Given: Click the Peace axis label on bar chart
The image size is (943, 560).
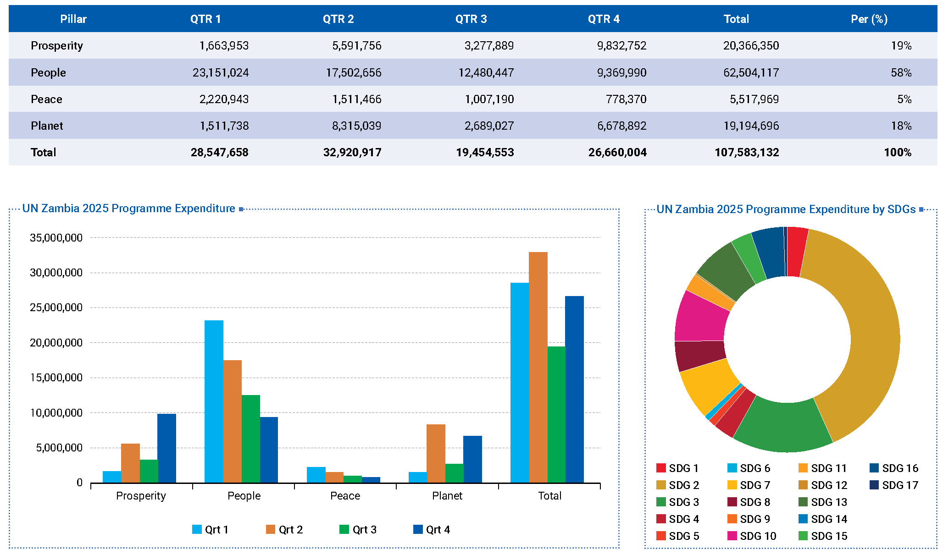Looking at the screenshot, I should pyautogui.click(x=345, y=495).
